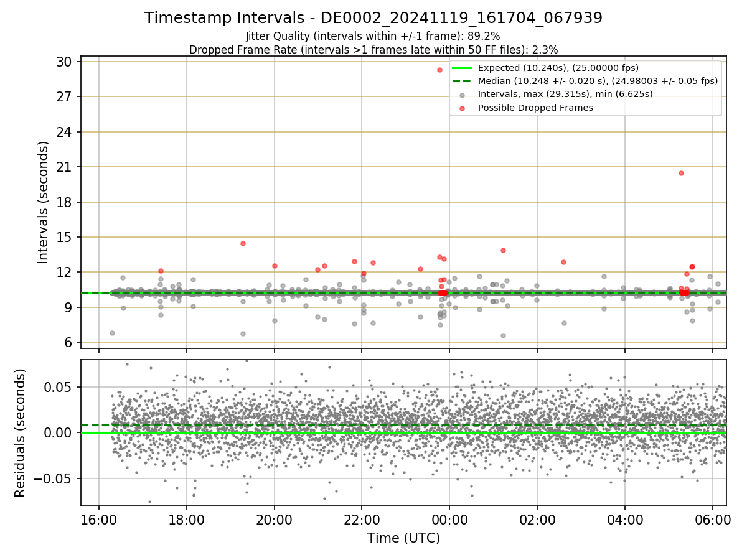Click the '18:00' x-axis tick label

click(x=187, y=520)
